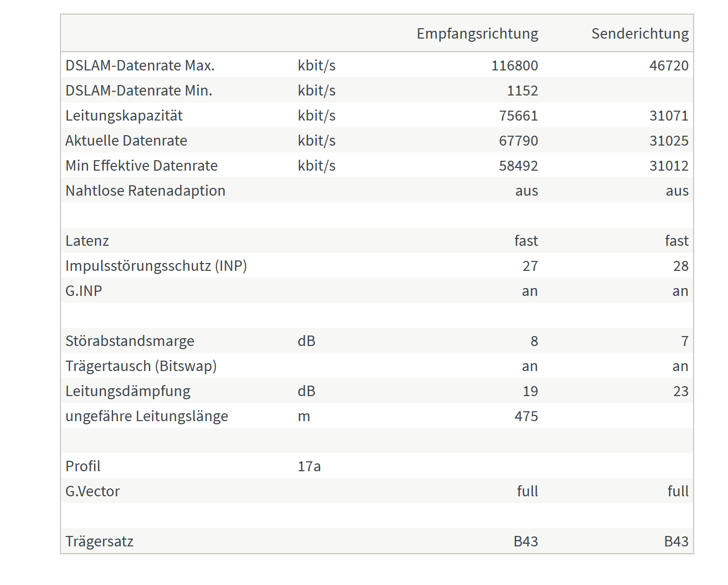728x585 pixels.
Task: Click the Leitungsdämpfung value 19
Action: tap(530, 391)
